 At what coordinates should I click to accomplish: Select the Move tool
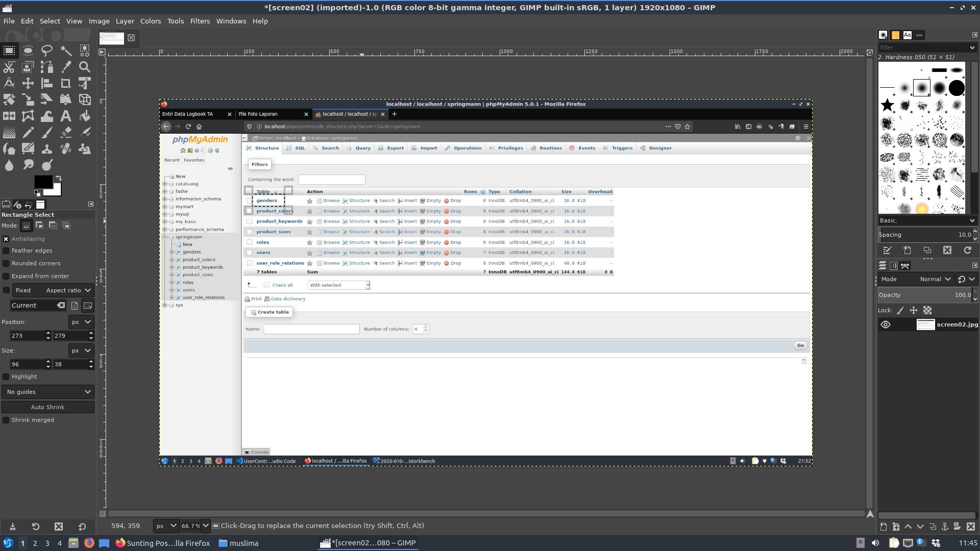click(x=28, y=83)
